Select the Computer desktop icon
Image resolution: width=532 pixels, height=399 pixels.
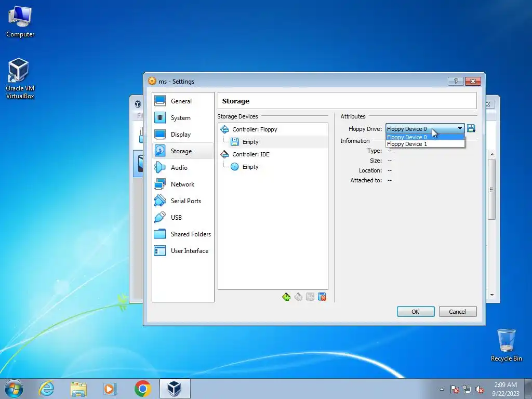[x=20, y=22]
